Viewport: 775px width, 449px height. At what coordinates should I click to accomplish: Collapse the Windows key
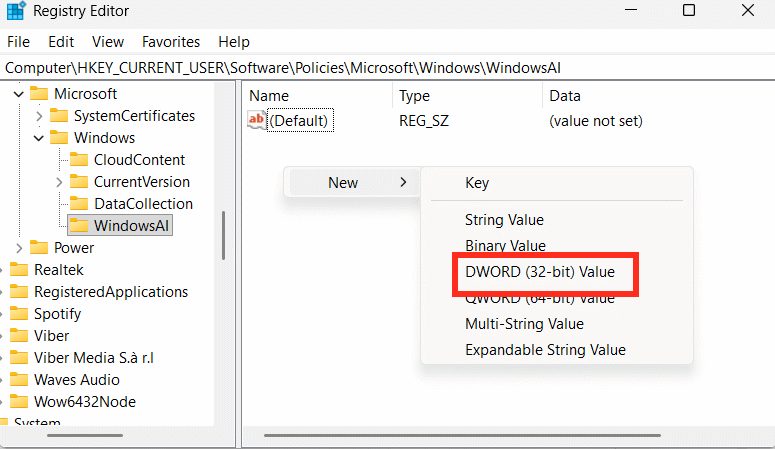(39, 138)
